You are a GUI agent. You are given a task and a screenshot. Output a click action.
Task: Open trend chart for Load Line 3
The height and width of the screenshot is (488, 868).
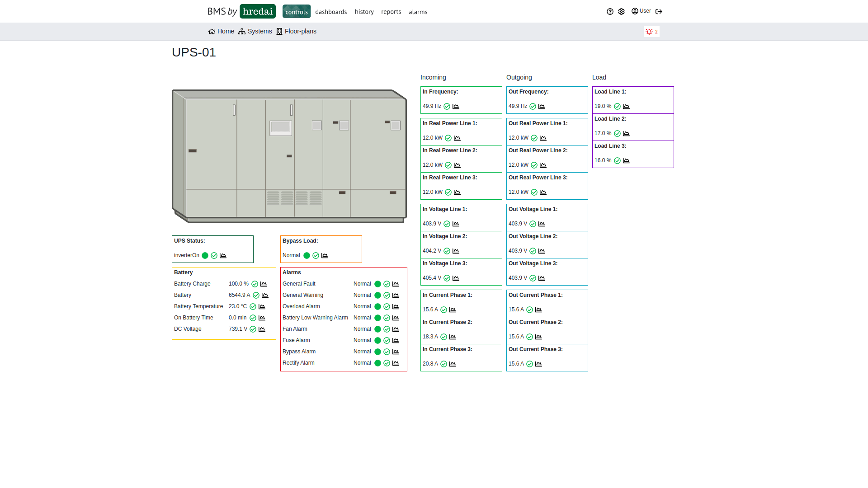click(626, 161)
